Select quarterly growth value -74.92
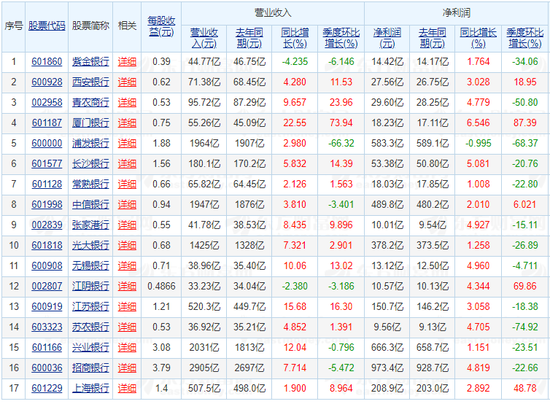The width and height of the screenshot is (550, 404). 525,327
